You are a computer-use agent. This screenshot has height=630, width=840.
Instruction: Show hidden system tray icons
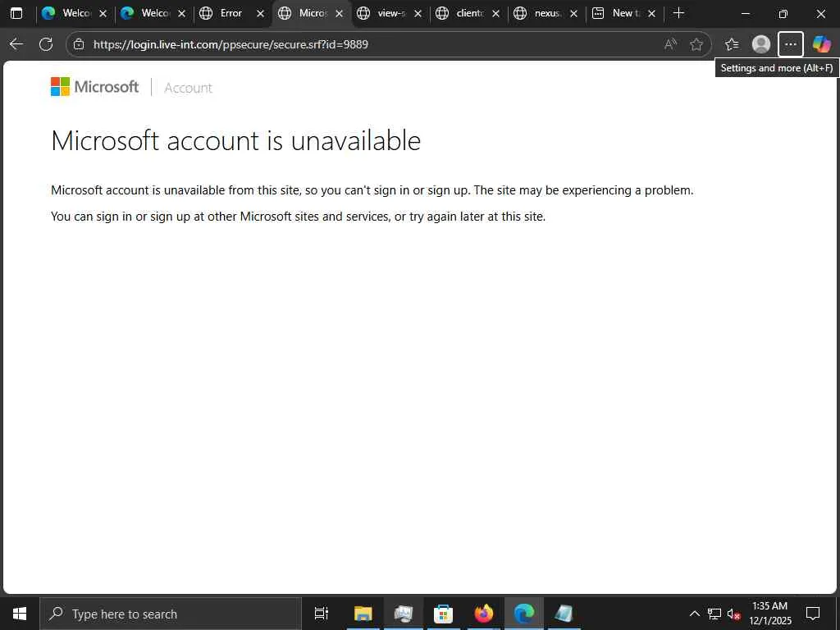[694, 614]
